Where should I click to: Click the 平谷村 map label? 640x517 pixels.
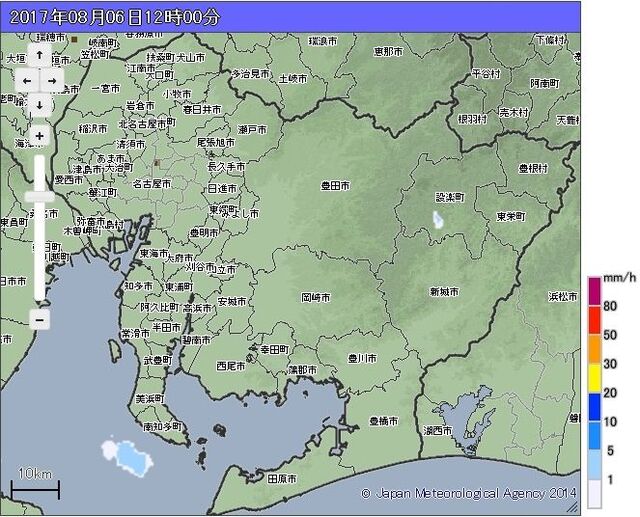486,73
